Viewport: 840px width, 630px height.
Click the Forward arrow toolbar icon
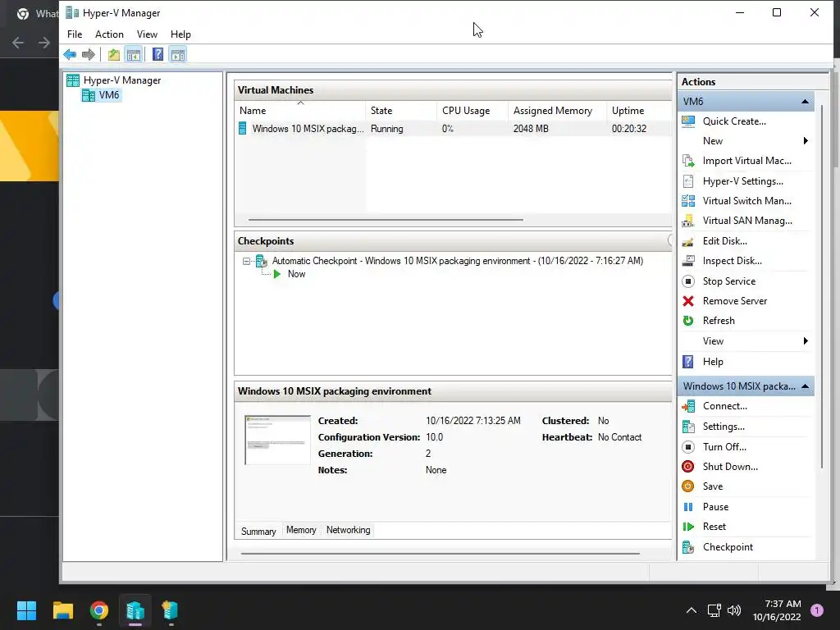pos(89,55)
